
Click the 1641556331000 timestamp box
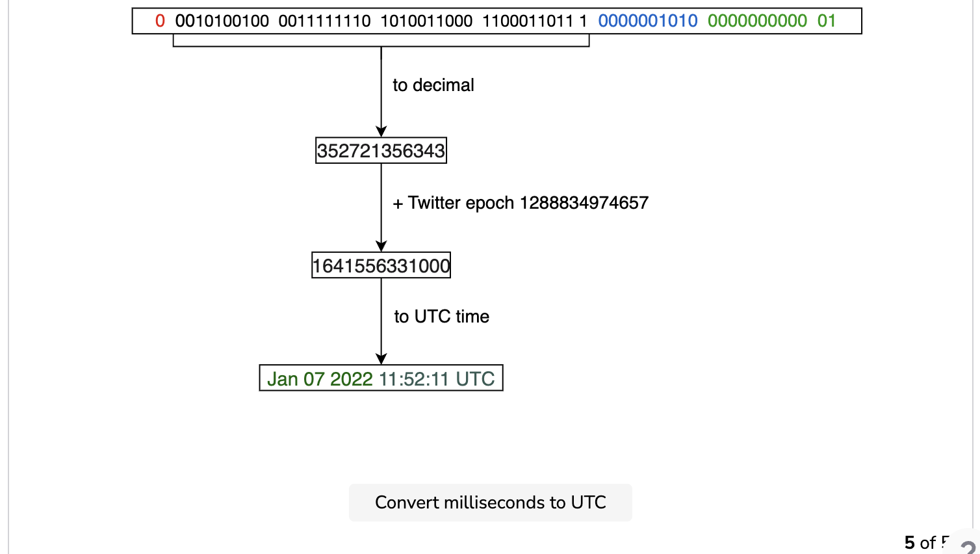[x=381, y=265]
